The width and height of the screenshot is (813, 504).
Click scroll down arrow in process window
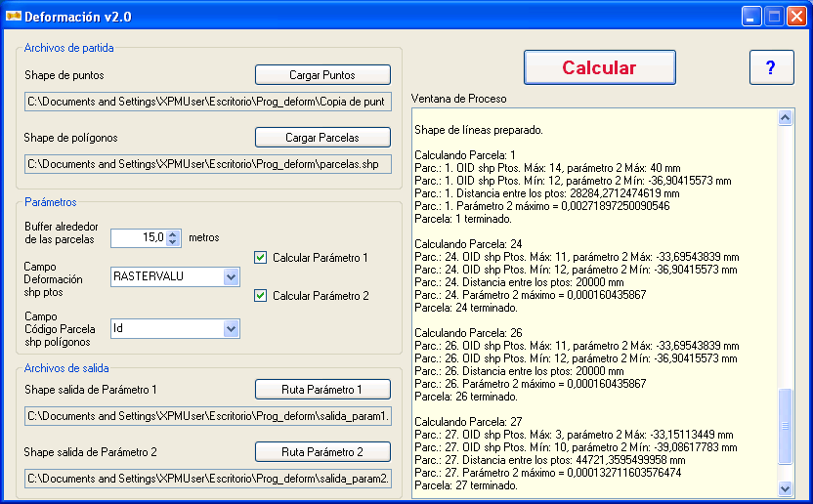pyautogui.click(x=786, y=488)
